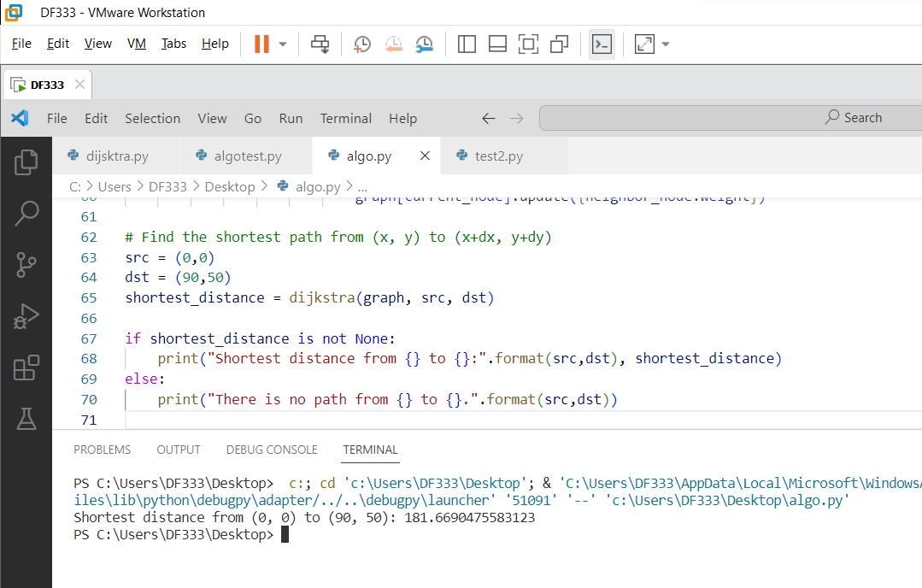Expand Desktop folder in breadcrumb path

(230, 186)
